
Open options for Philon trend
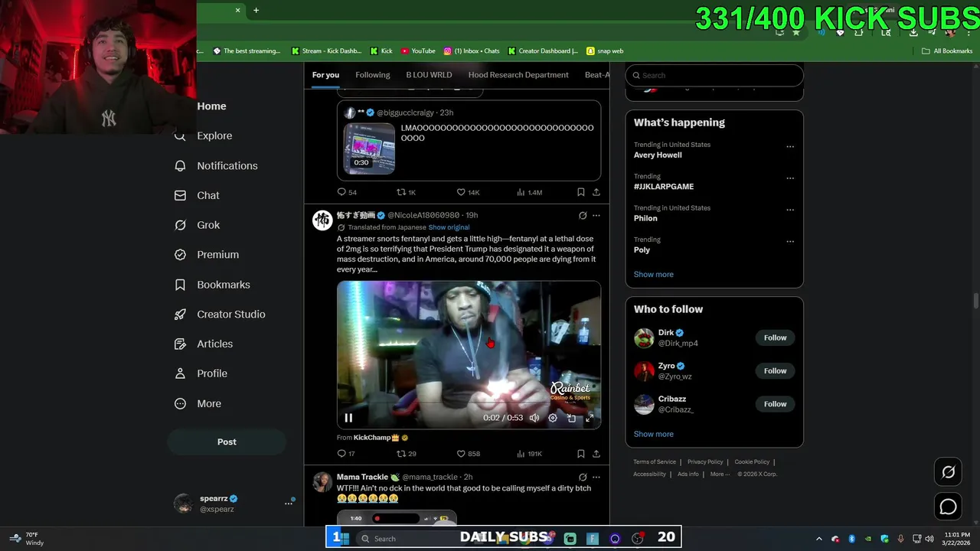coord(790,210)
